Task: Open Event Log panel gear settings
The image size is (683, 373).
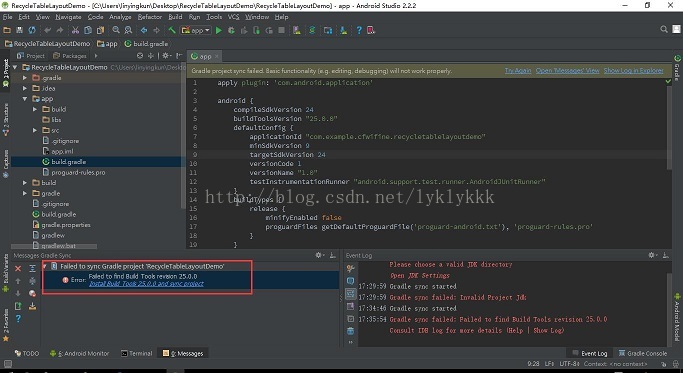Action: click(x=652, y=255)
